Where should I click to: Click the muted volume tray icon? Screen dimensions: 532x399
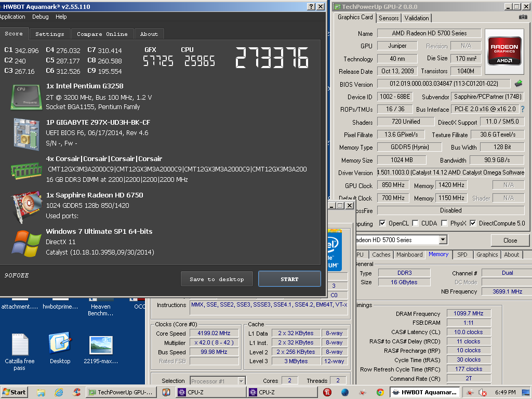(x=482, y=393)
